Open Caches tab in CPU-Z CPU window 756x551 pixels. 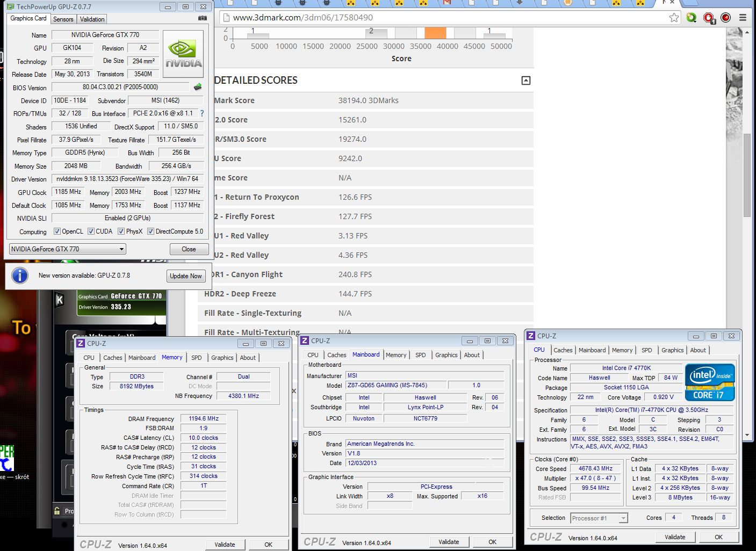[x=563, y=350]
